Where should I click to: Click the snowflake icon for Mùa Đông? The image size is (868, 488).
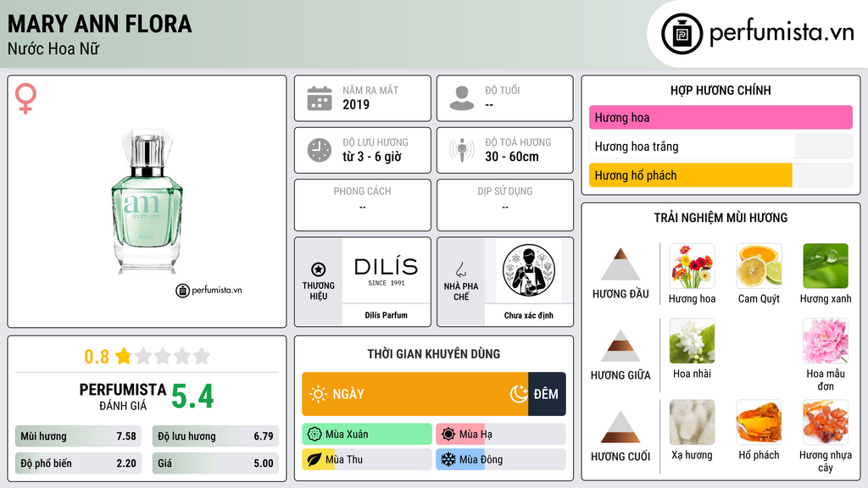click(448, 459)
